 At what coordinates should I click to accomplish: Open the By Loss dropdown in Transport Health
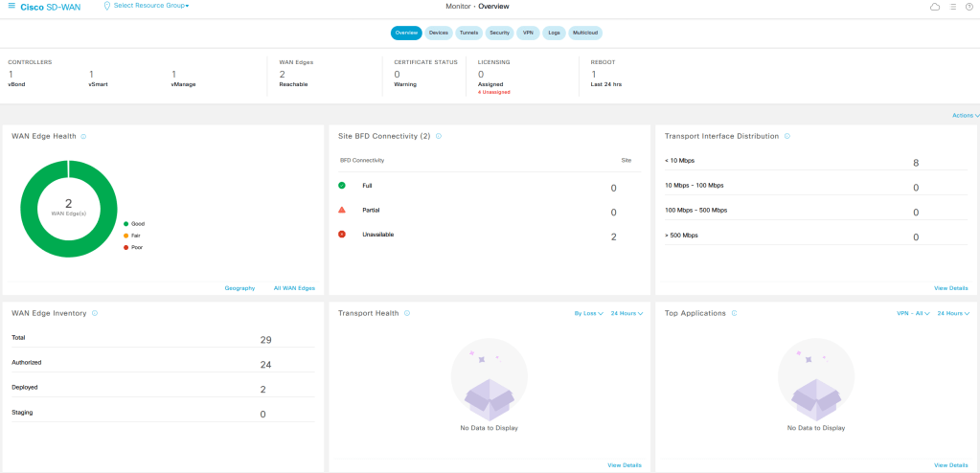[x=588, y=313]
